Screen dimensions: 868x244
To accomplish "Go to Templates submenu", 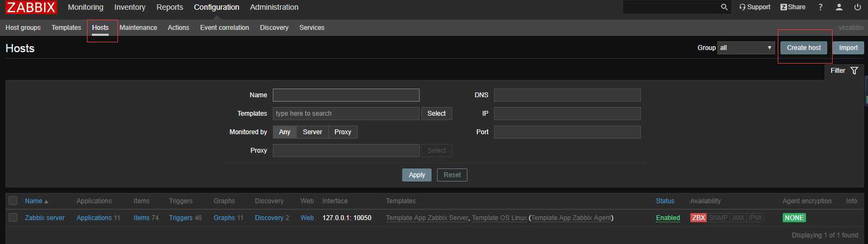I will [x=66, y=28].
